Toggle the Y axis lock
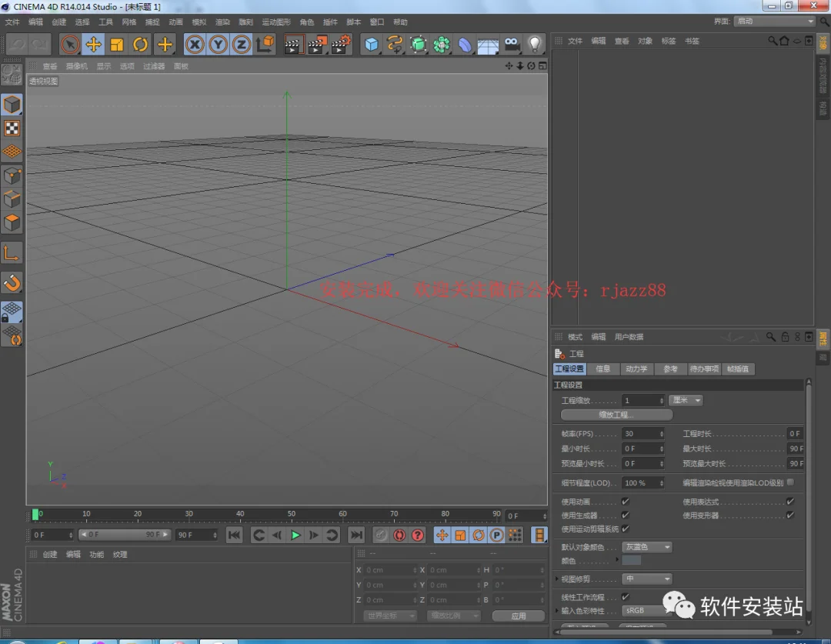Image resolution: width=831 pixels, height=644 pixels. coord(218,45)
